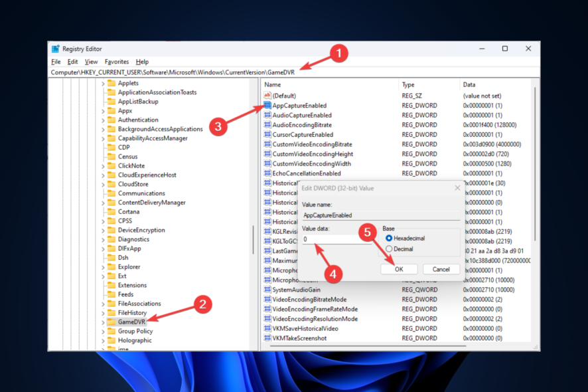Expand the CloudStore tree node
Viewport: 588px width, 392px height.
[103, 184]
